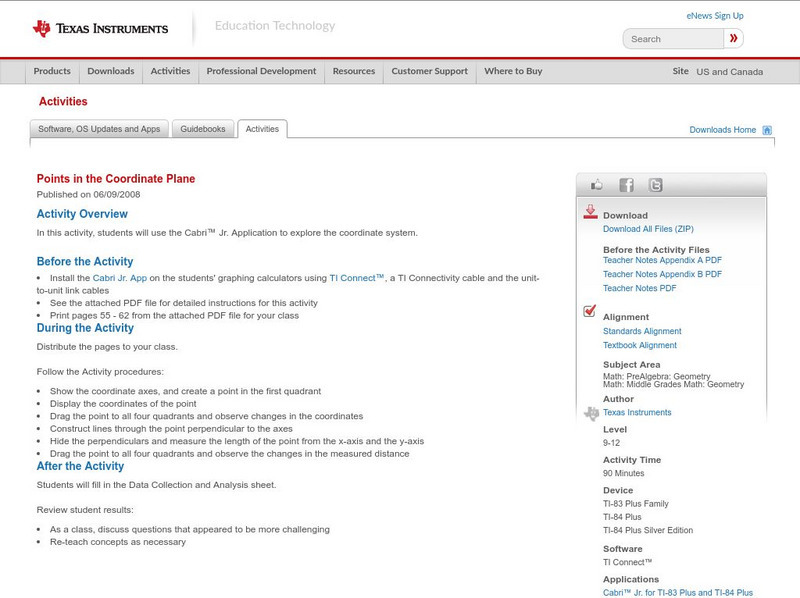The width and height of the screenshot is (800, 598).
Task: Click the red download arrow icon
Action: [x=590, y=212]
